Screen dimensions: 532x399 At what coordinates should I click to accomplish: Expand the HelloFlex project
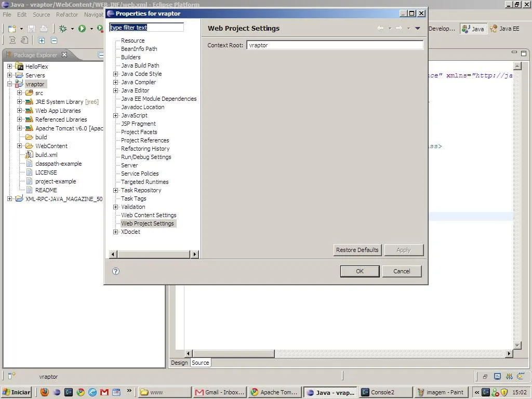(9, 66)
